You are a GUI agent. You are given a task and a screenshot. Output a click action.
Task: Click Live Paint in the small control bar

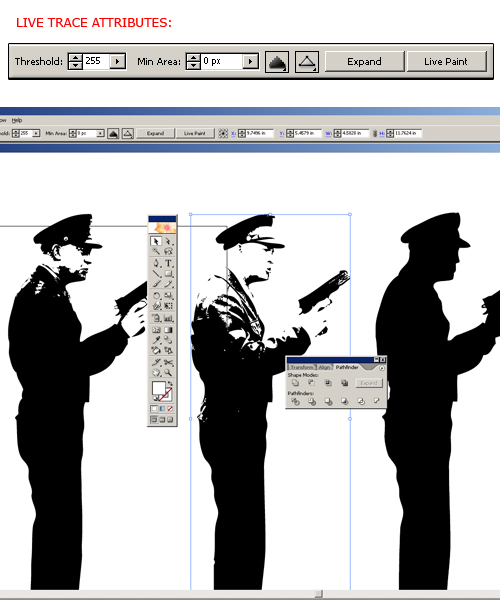195,134
